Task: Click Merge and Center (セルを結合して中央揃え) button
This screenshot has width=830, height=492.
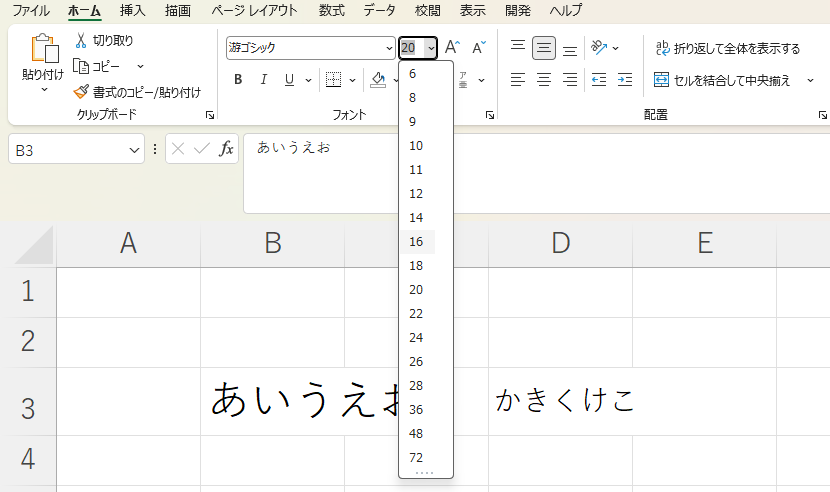Action: point(722,80)
